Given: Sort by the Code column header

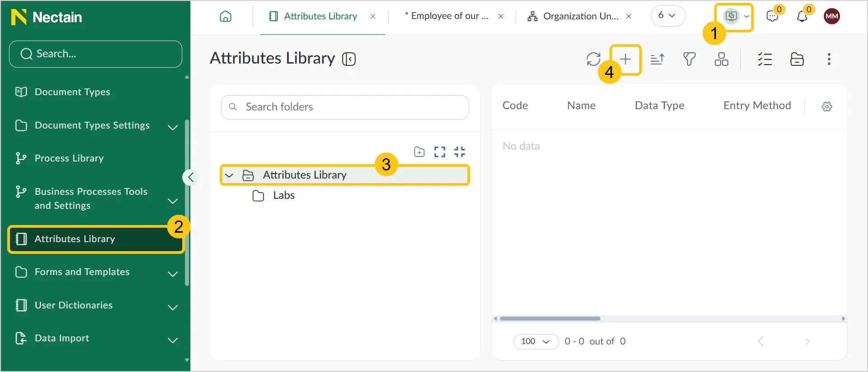Looking at the screenshot, I should 515,106.
